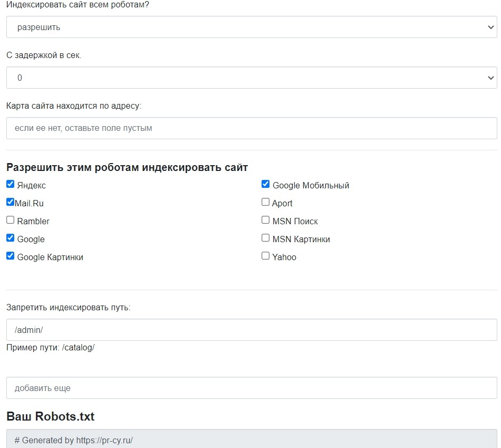Check the Yahoo robot checkbox
The image size is (501, 448).
click(265, 255)
